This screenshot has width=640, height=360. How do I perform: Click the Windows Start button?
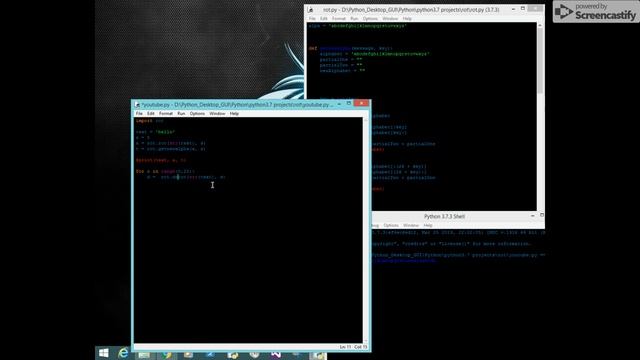(104, 353)
